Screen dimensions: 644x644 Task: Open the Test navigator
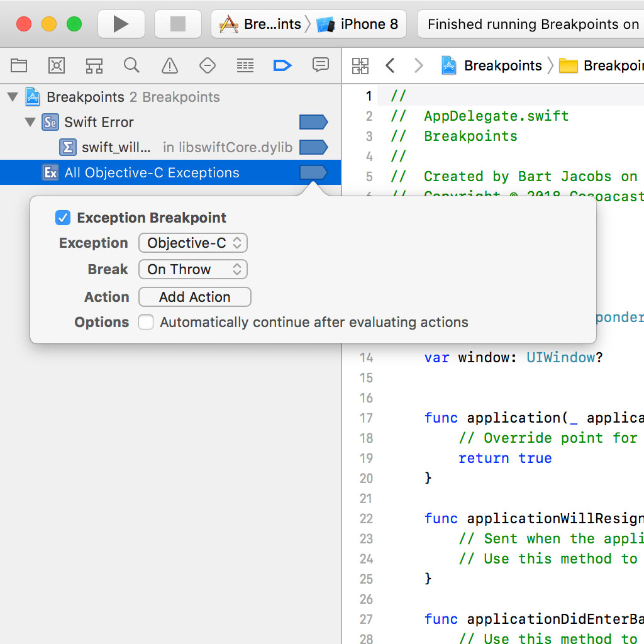click(x=207, y=65)
